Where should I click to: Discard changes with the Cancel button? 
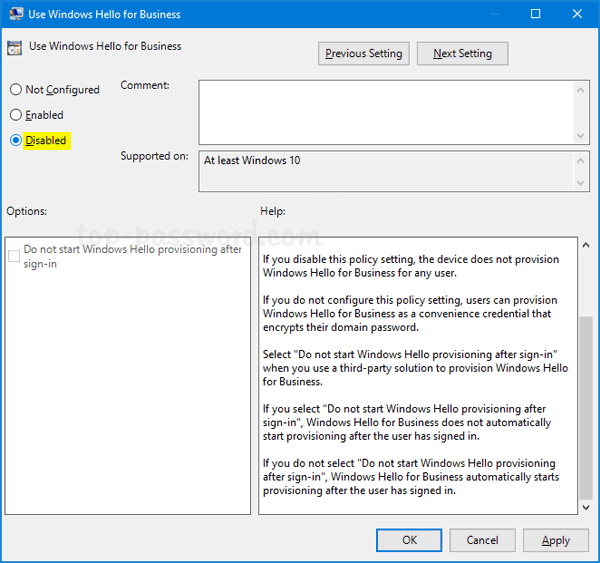point(482,540)
